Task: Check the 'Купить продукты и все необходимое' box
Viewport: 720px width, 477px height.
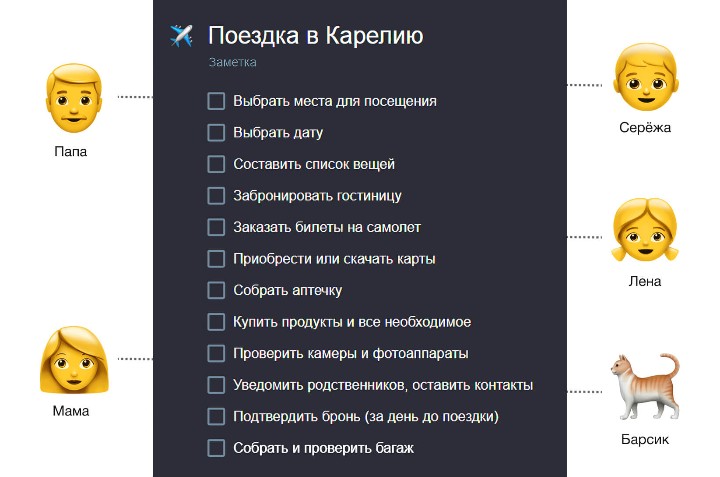Action: click(216, 322)
